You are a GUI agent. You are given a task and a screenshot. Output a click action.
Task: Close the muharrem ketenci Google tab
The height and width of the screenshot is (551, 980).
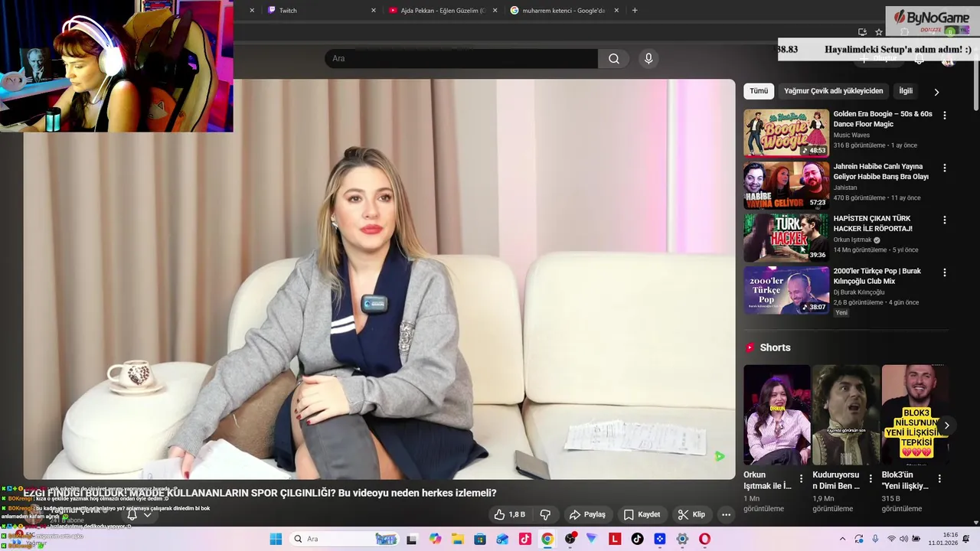[x=616, y=11]
